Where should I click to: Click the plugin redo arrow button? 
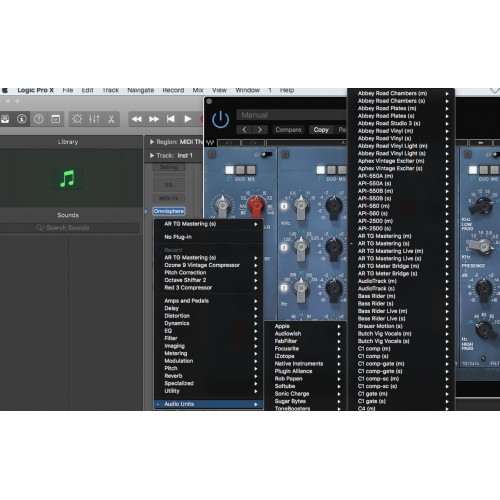coord(253,143)
